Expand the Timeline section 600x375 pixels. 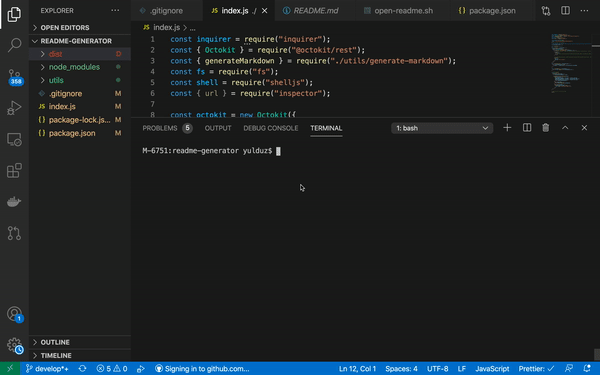coord(80,355)
